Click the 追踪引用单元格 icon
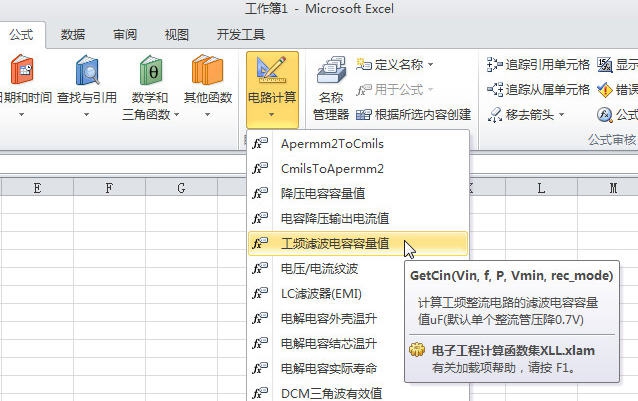The image size is (638, 401). 495,64
